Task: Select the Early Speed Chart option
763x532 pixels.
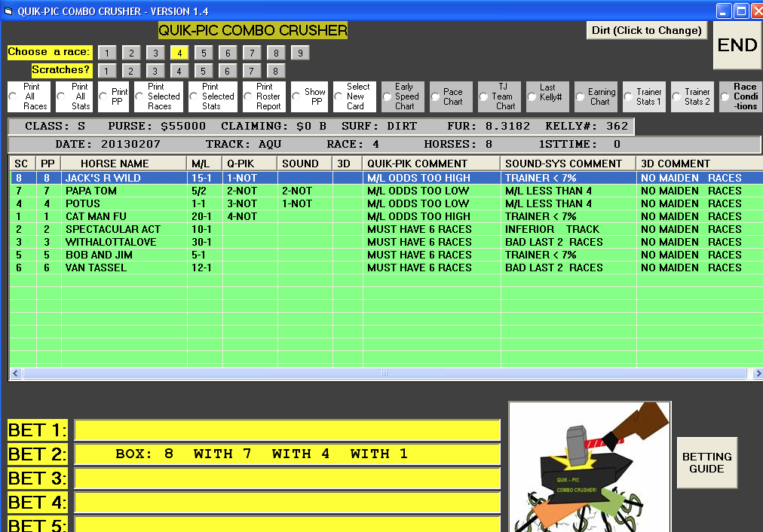Action: coord(388,96)
